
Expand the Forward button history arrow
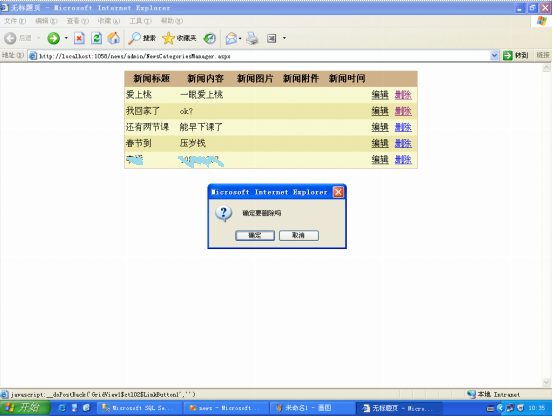point(66,38)
